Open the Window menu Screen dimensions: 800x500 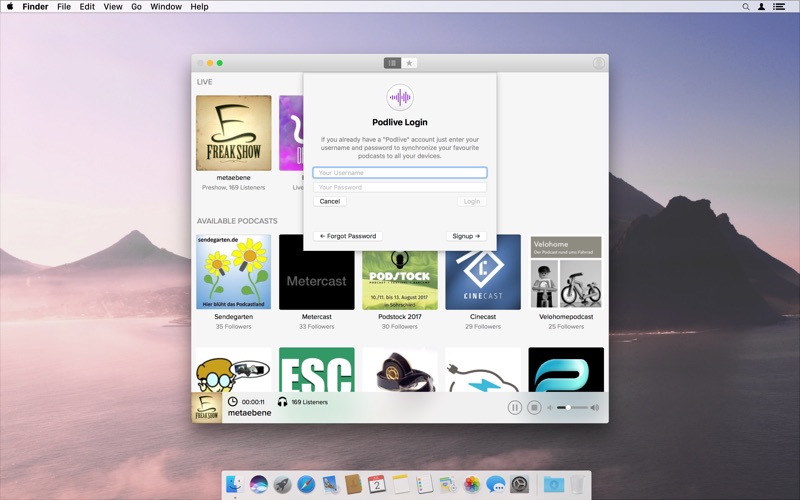[x=166, y=7]
